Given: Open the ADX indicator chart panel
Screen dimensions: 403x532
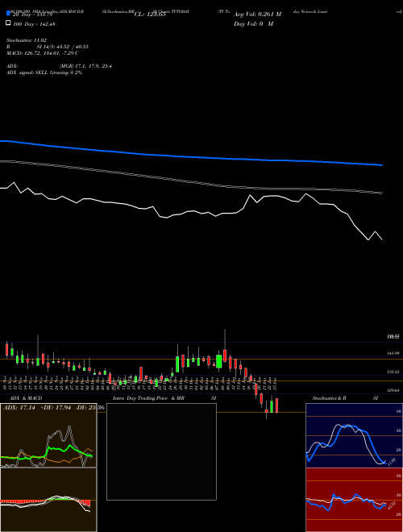Looking at the screenshot, I should pyautogui.click(x=48, y=435).
